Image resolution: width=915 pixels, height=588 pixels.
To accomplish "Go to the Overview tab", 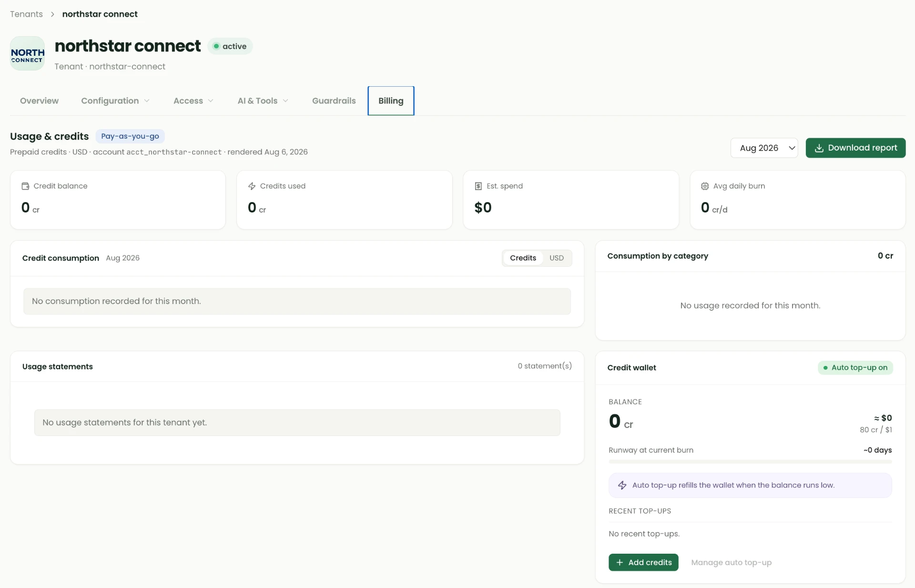I will click(x=39, y=101).
